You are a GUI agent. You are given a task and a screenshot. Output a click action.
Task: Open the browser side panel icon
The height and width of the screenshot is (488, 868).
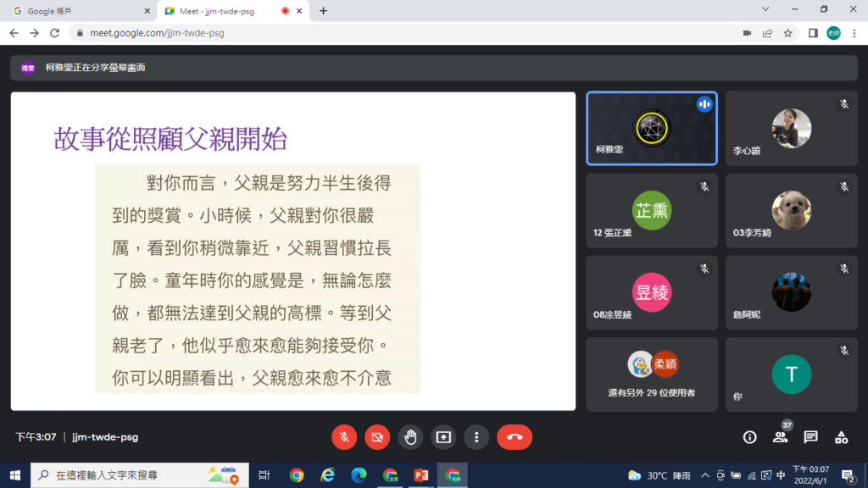pyautogui.click(x=813, y=33)
